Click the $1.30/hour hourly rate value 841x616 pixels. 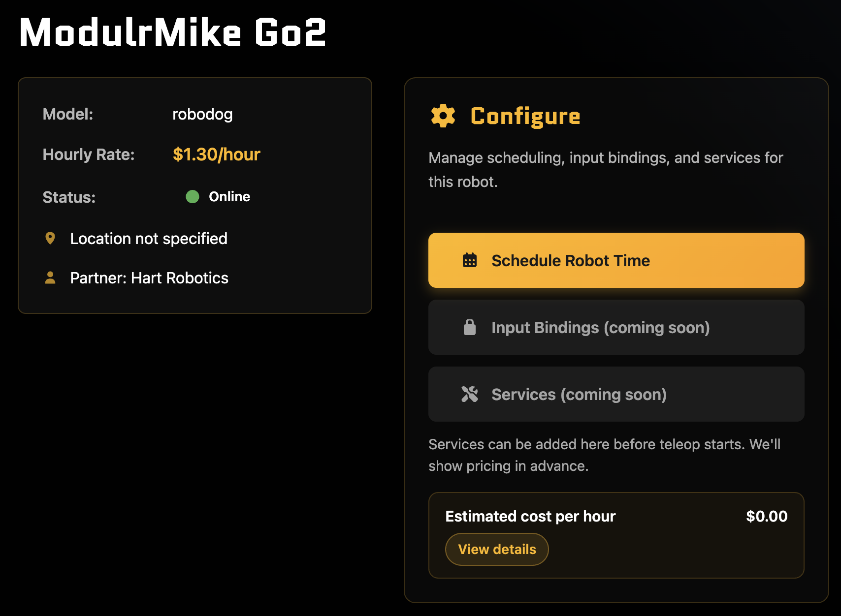tap(216, 154)
